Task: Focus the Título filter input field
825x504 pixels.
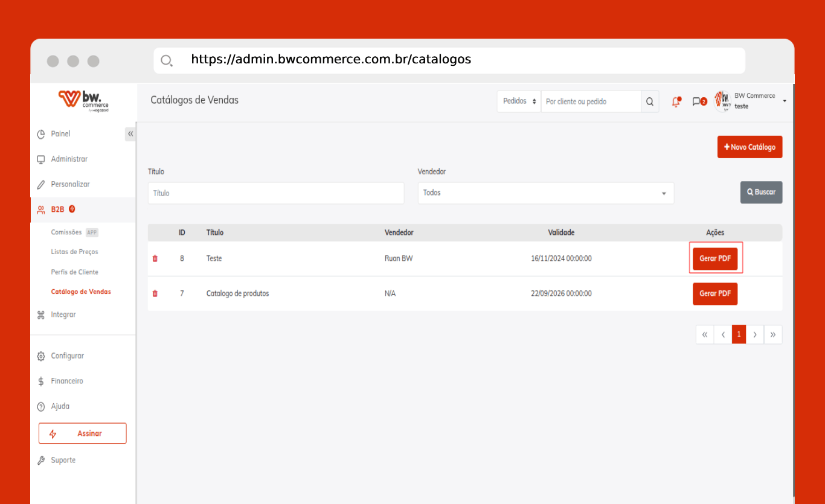Action: pos(276,193)
